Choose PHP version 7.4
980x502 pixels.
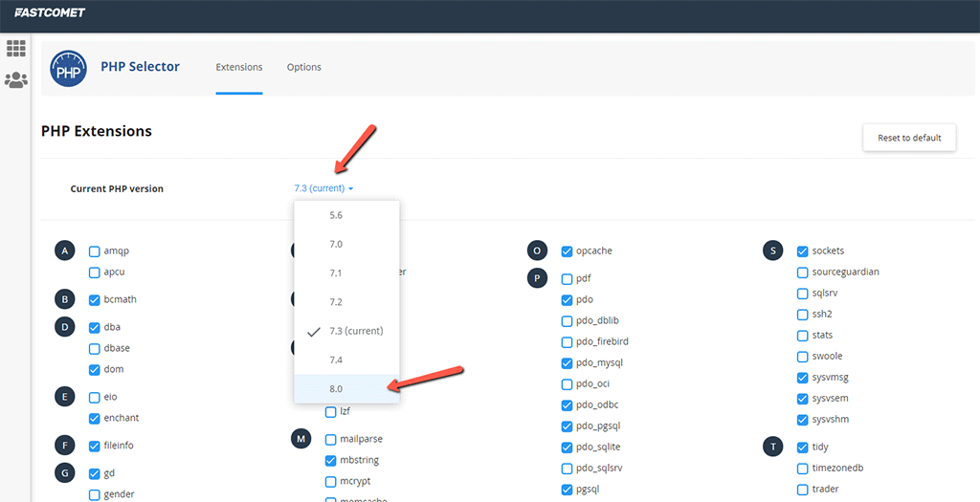pos(346,360)
